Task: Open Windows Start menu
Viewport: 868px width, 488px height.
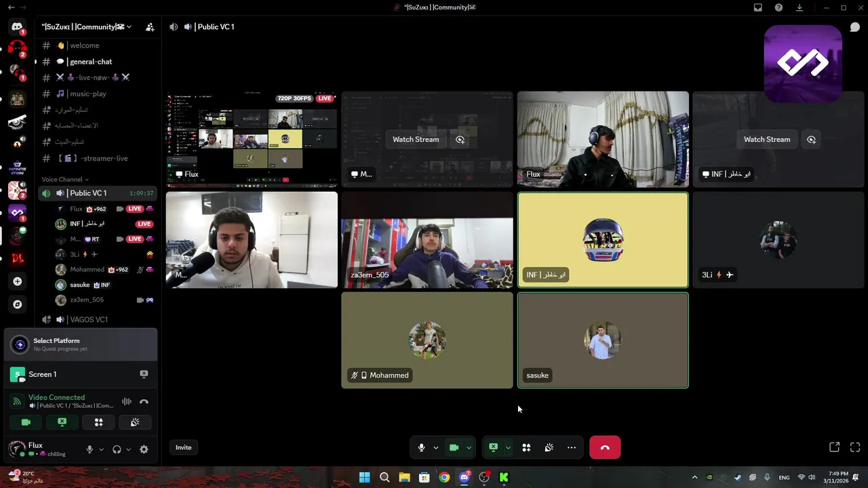Action: pos(364,477)
